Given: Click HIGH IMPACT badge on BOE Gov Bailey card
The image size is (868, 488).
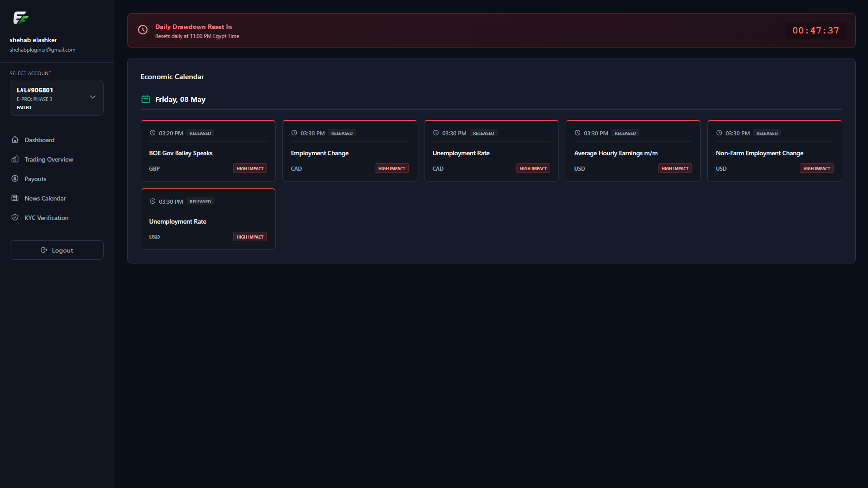Looking at the screenshot, I should point(250,168).
